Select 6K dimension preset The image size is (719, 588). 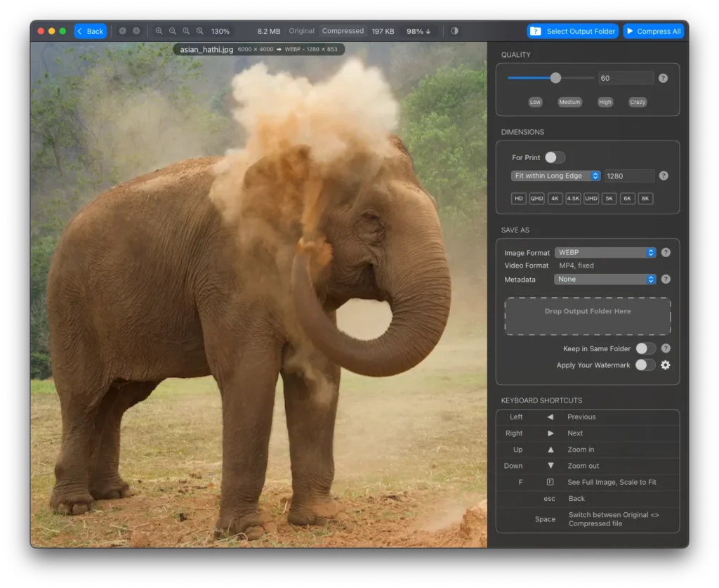pyautogui.click(x=627, y=199)
